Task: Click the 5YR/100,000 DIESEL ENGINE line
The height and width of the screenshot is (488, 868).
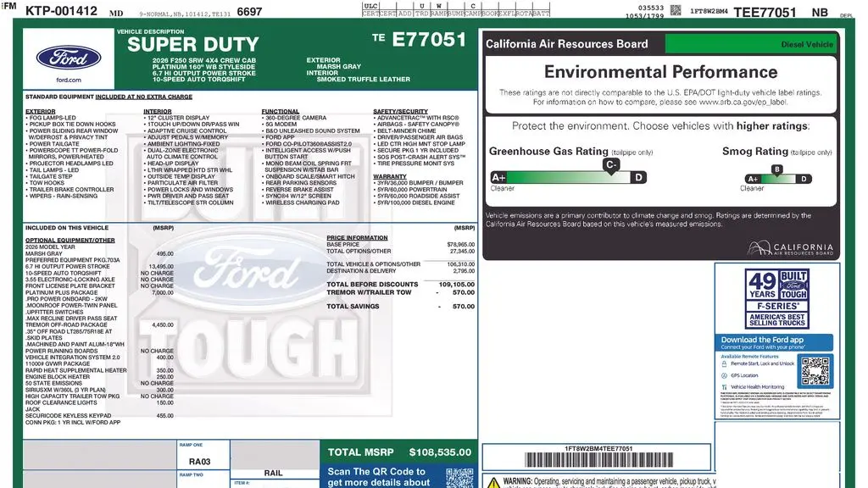Action: pos(414,202)
